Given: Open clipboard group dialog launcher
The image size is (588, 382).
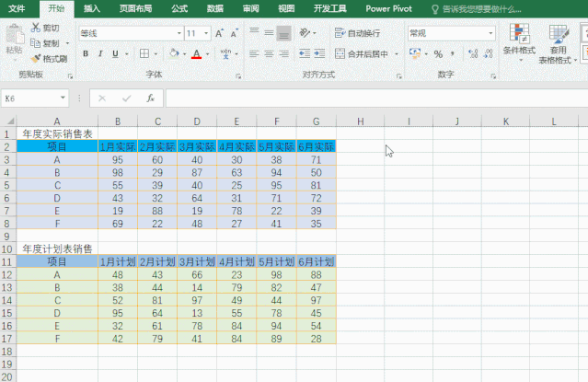Looking at the screenshot, I should click(70, 76).
